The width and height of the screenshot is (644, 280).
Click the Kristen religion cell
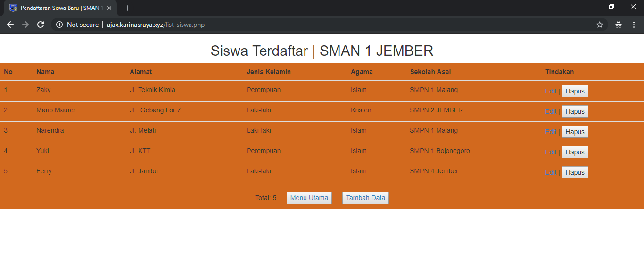tap(361, 110)
